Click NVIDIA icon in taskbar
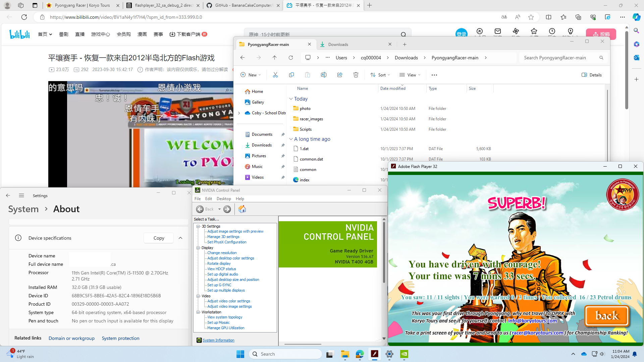Viewport: 644px width, 362px height. 404,354
